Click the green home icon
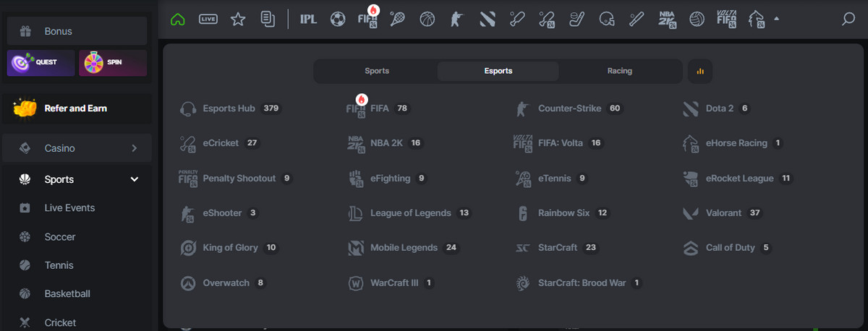 (177, 20)
